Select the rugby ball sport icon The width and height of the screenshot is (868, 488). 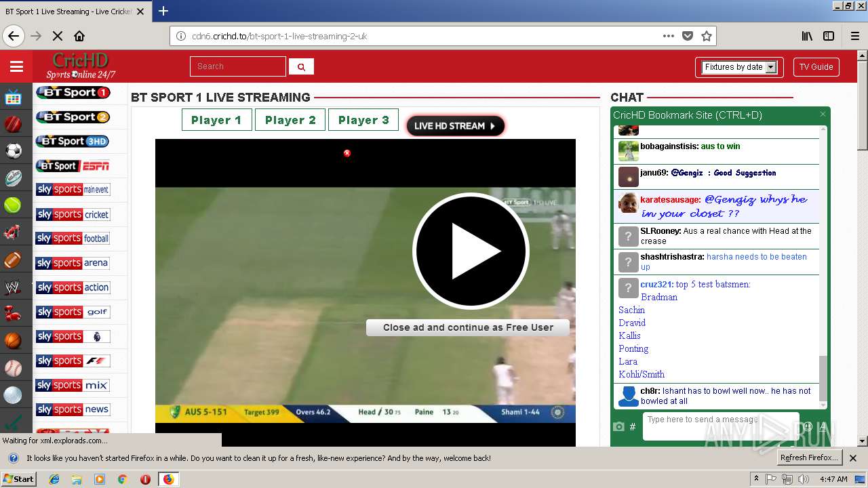(x=13, y=178)
